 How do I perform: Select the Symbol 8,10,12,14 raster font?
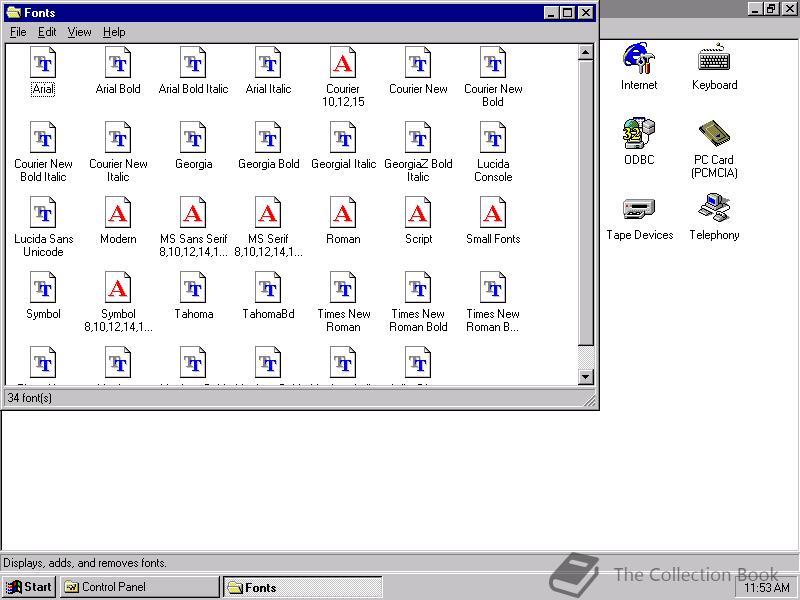point(118,288)
